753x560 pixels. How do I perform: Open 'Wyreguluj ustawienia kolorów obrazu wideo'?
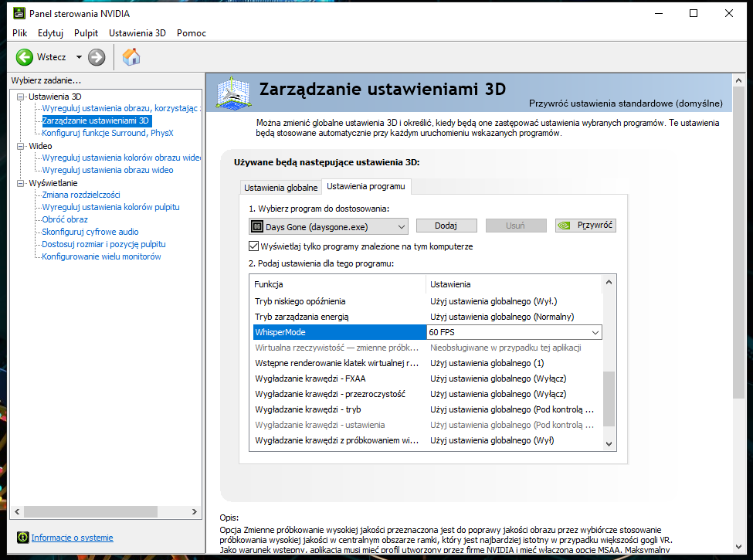click(121, 158)
